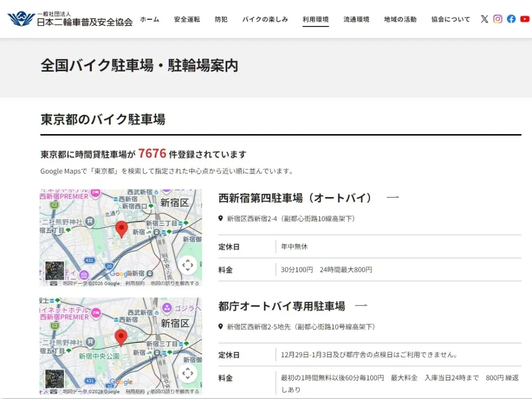Image resolution: width=532 pixels, height=399 pixels.
Task: Select the 利用環境 navigation item
Action: (x=316, y=19)
